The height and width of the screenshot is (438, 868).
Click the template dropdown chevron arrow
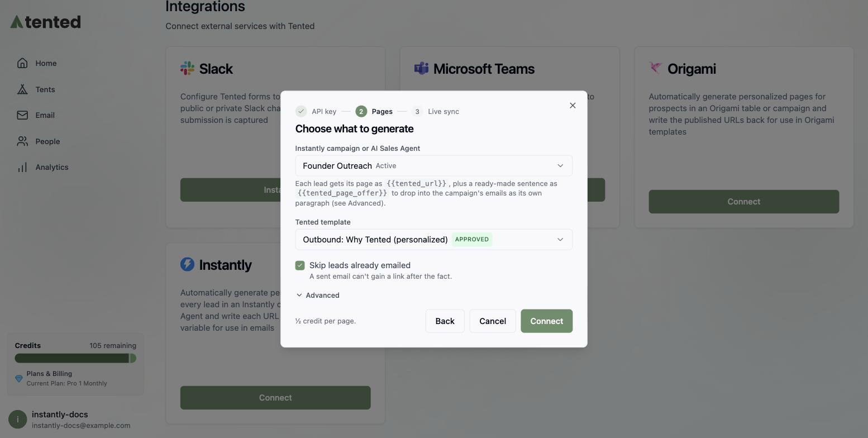click(x=560, y=239)
